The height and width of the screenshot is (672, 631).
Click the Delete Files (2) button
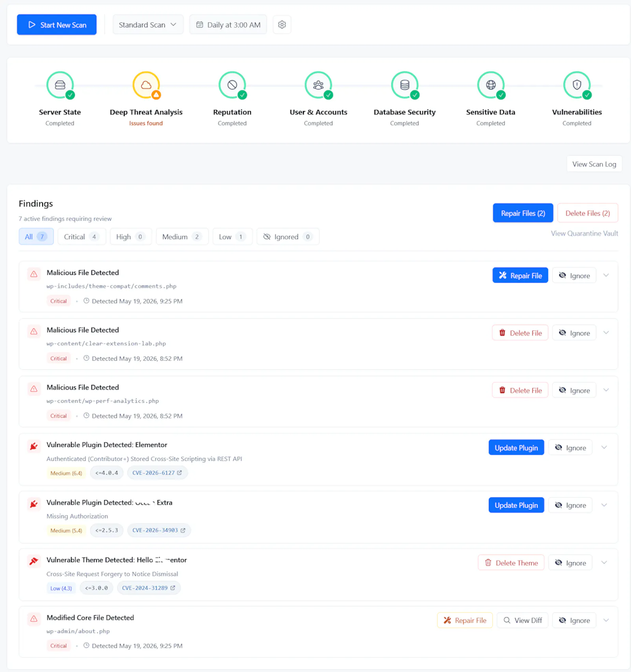click(588, 213)
